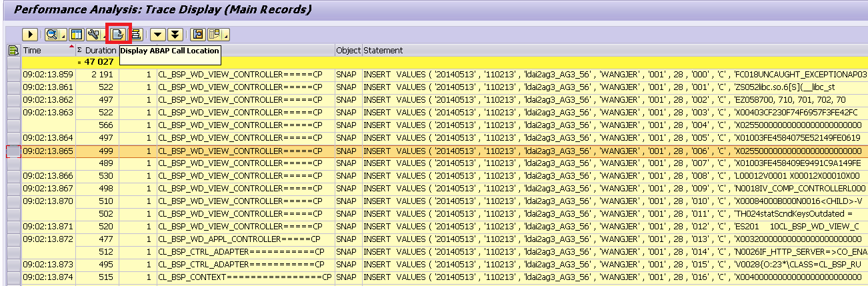This screenshot has width=868, height=286.
Task: Select statement ending FC018UNCAUGHT_EXCEPTIONAP03
Action: click(615, 74)
